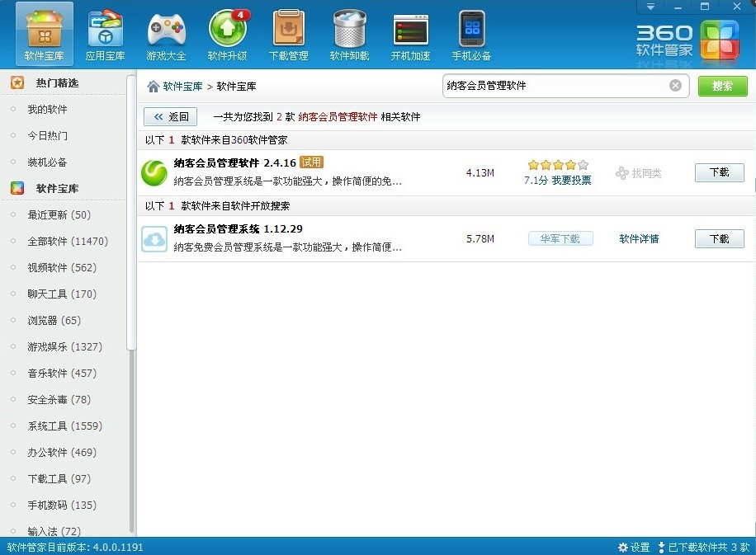Viewport: 756px width, 555px height.
Task: Click 我要投票 voting link
Action: tap(571, 180)
